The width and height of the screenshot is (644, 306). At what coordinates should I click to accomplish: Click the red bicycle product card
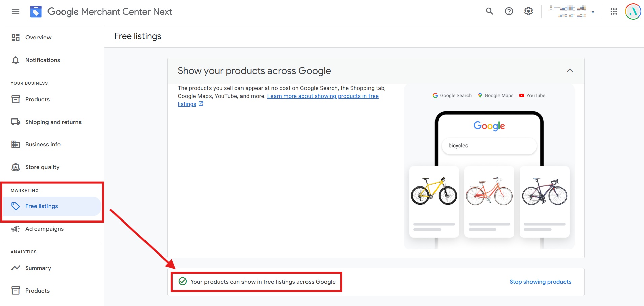489,202
